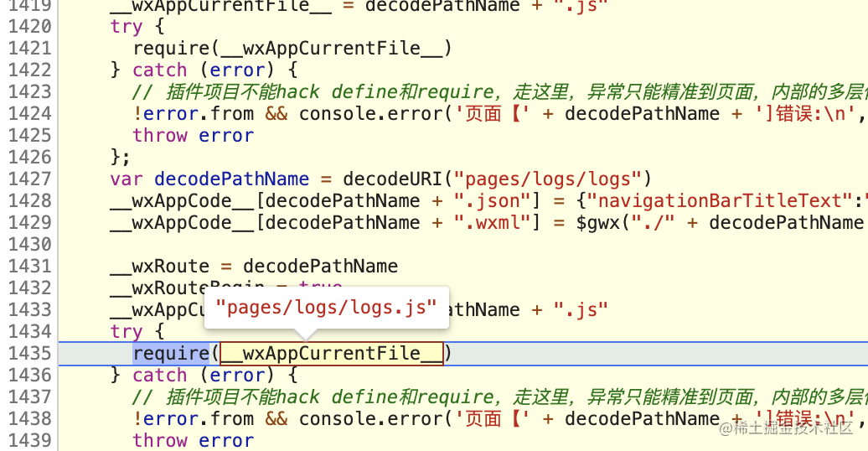The height and width of the screenshot is (451, 868).
Task: Click highlighted __wxAppCurrentFile__ on line 1435
Action: pyautogui.click(x=332, y=354)
